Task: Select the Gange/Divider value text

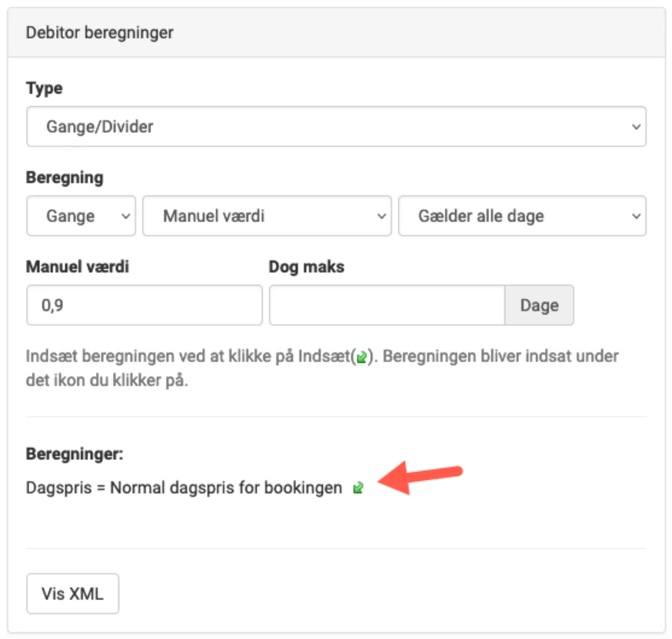Action: (x=99, y=127)
